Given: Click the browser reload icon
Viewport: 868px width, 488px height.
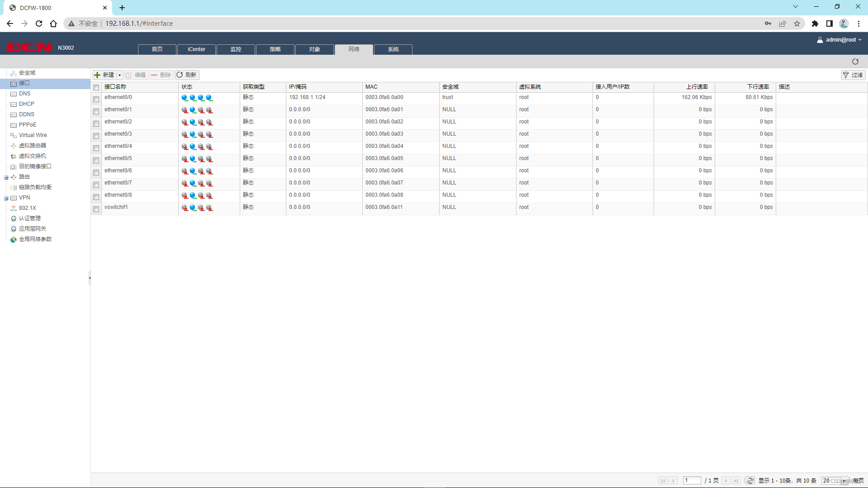Looking at the screenshot, I should 39,24.
